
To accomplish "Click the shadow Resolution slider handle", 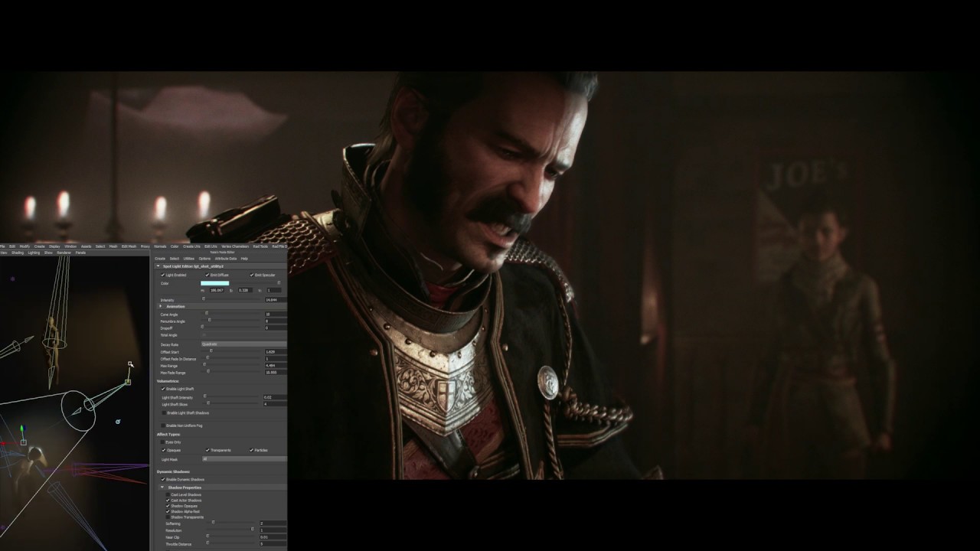I will click(253, 530).
